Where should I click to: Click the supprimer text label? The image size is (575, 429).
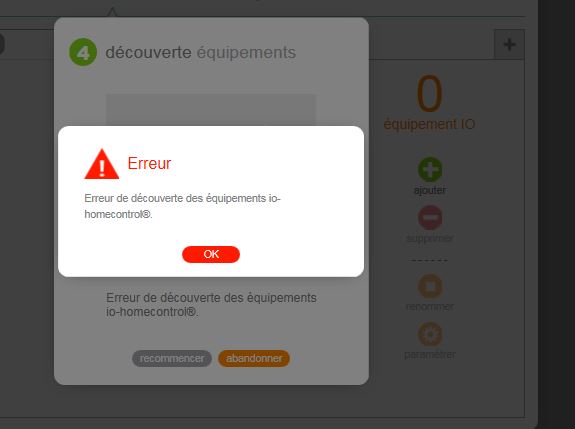tap(430, 238)
